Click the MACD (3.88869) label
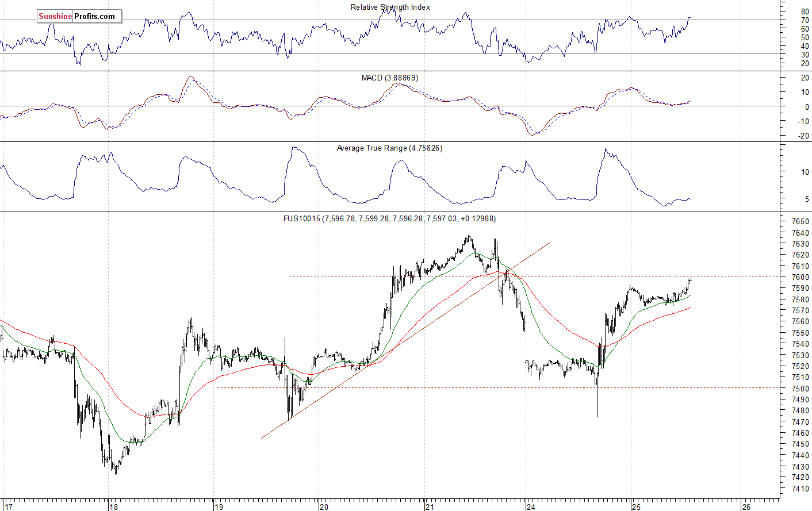Screen dimensions: 812x511 point(390,78)
